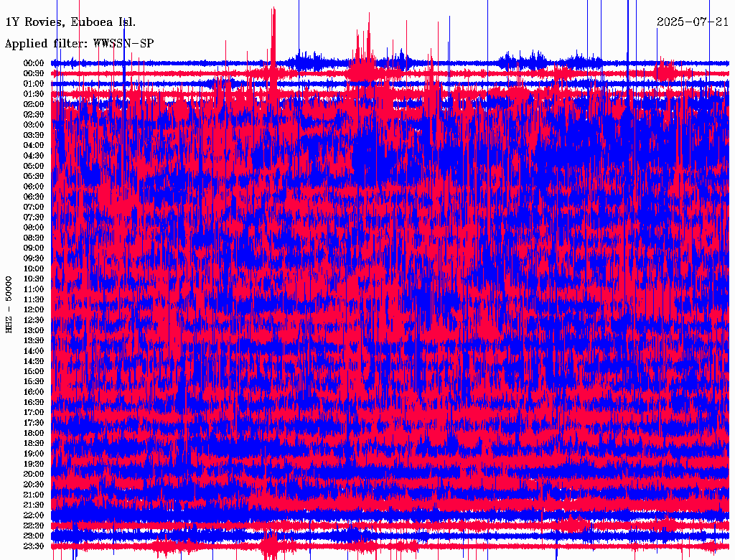This screenshot has width=735, height=560.
Task: Click the 14:30 time label
Action: coord(34,361)
